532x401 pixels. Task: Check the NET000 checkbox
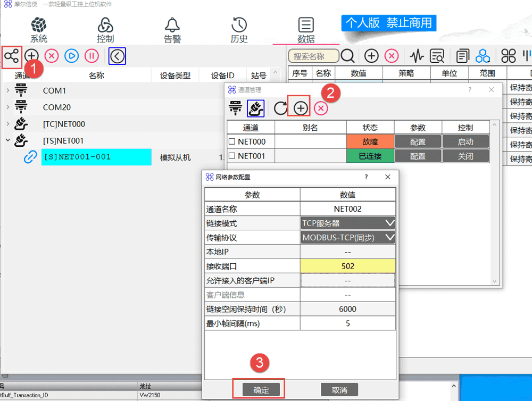[231, 142]
